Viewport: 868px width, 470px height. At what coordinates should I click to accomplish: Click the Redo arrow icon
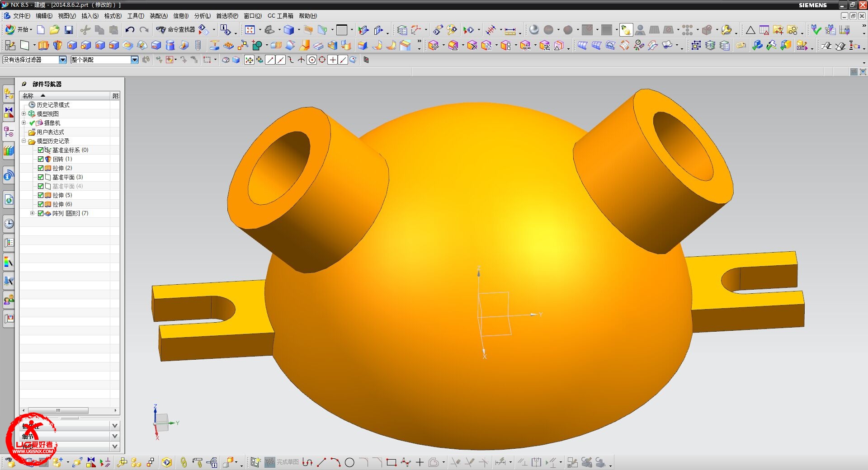[x=144, y=30]
